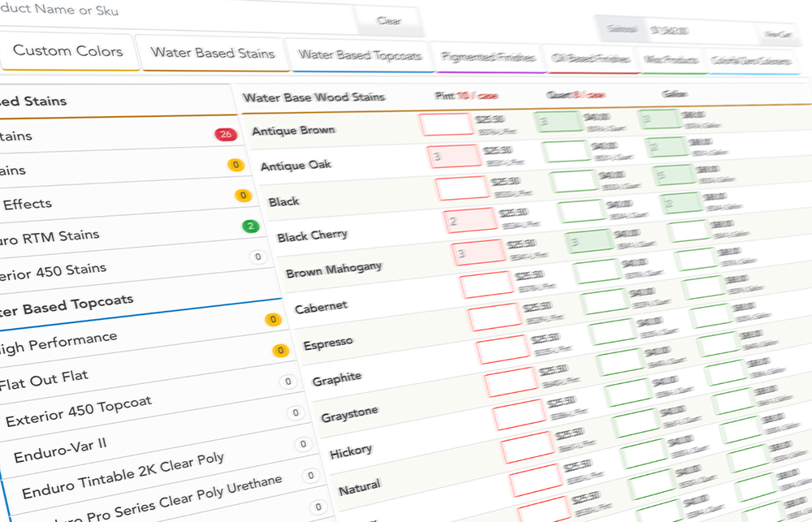Click the Brown Mahogany gallon quantity field

(689, 232)
